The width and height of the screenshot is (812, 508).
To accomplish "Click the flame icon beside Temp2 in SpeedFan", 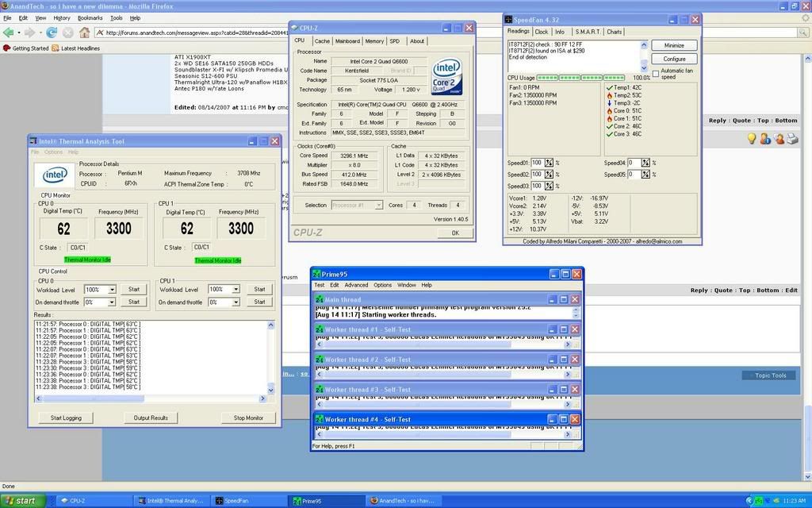I will click(610, 95).
